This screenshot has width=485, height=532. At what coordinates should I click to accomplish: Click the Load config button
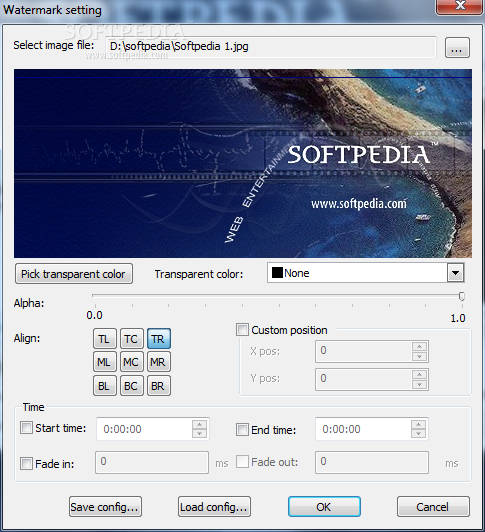click(214, 507)
